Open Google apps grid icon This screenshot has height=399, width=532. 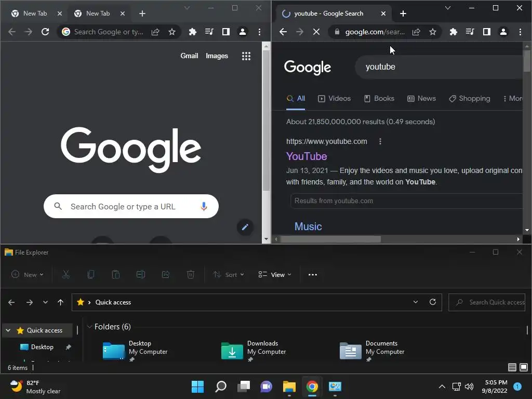click(246, 56)
